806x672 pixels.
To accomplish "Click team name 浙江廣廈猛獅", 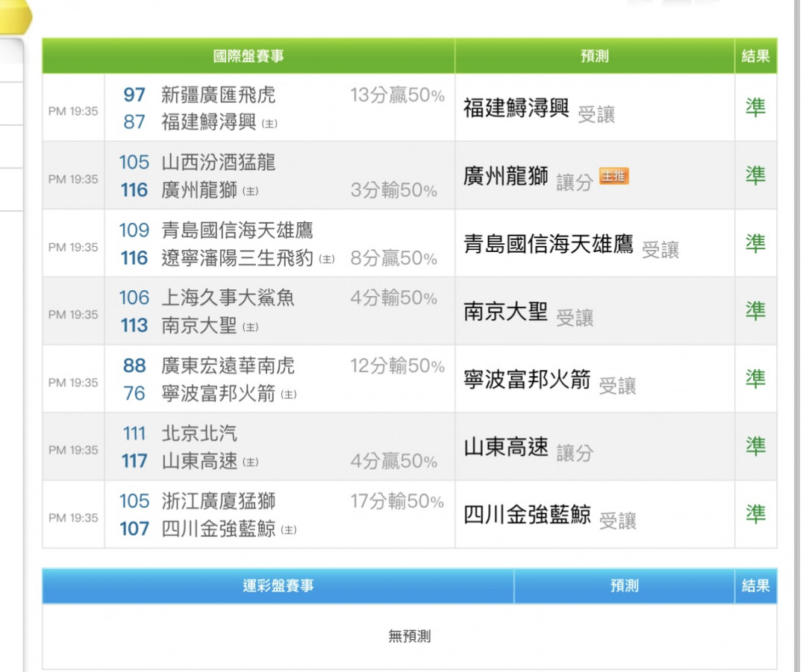I will [x=219, y=501].
